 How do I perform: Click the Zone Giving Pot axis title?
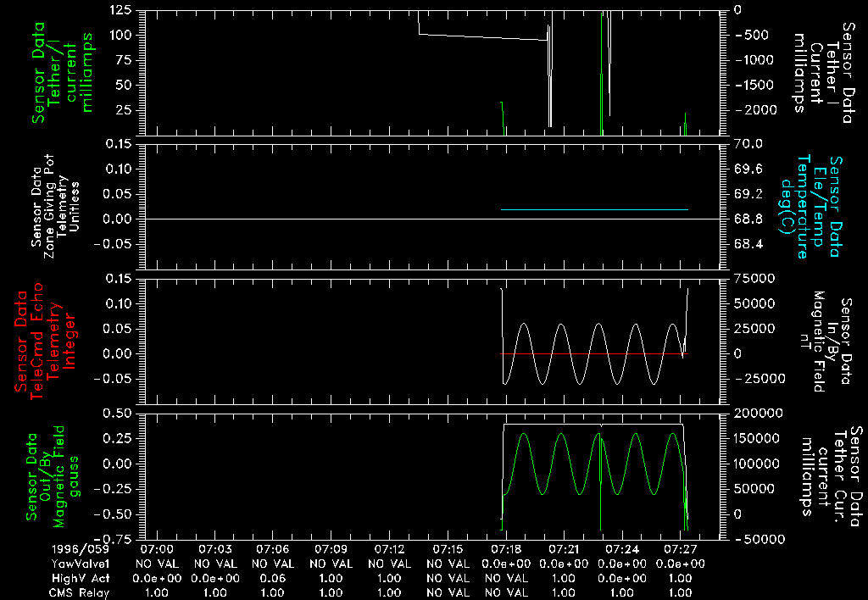[x=57, y=207]
